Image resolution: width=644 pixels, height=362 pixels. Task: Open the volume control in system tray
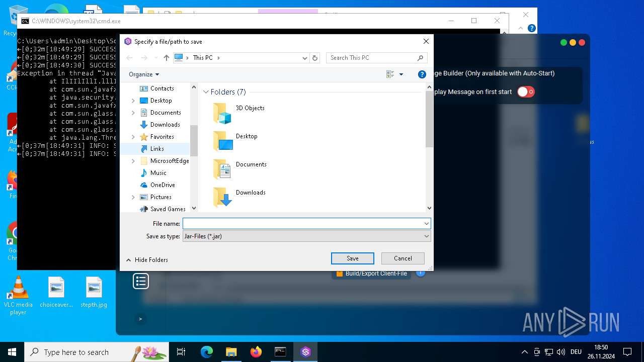click(561, 352)
